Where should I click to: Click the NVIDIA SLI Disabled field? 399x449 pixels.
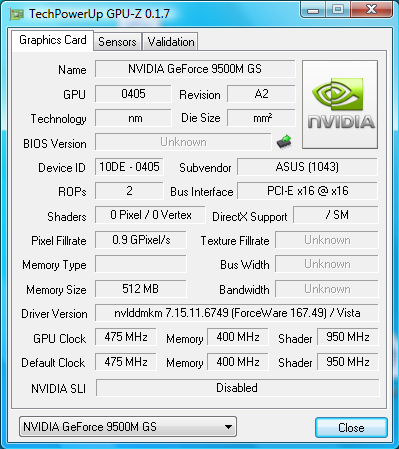tap(237, 388)
